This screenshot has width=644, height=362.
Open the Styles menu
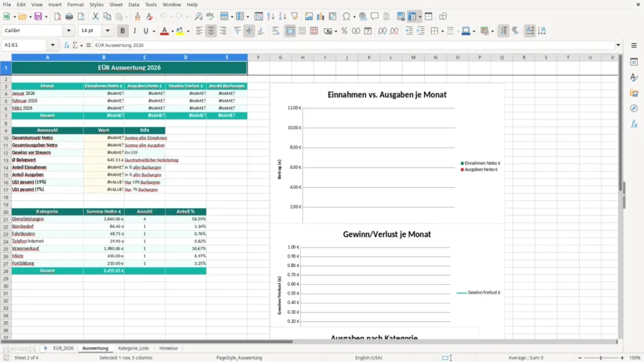coord(96,4)
